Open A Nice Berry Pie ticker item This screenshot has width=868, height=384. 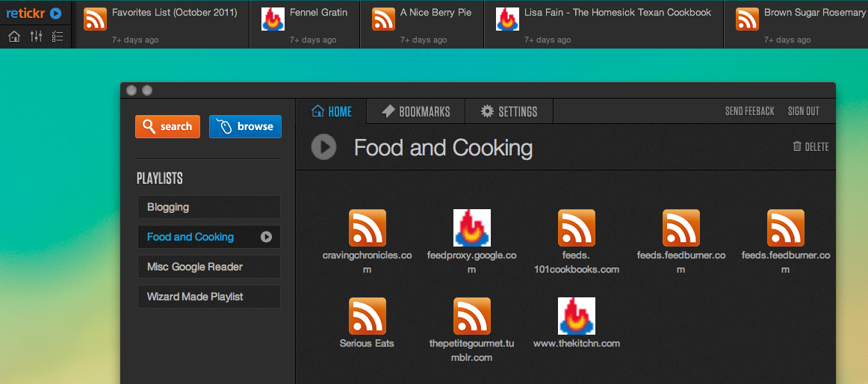point(422,25)
